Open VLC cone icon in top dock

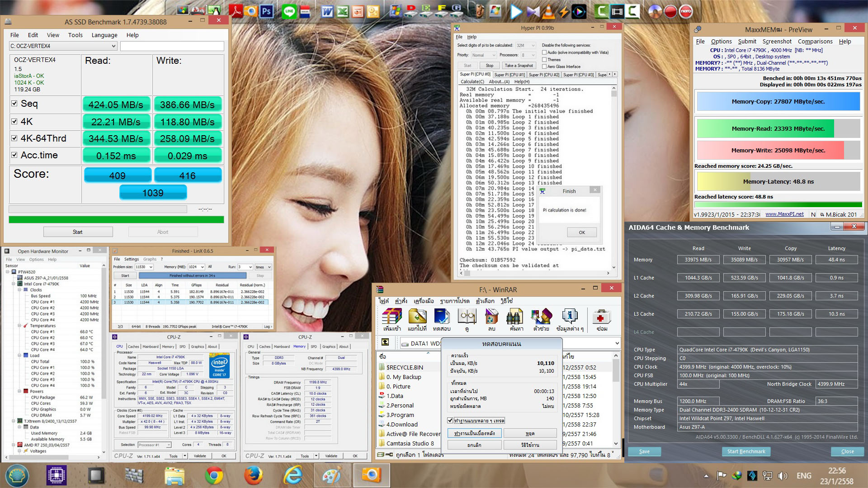point(548,11)
